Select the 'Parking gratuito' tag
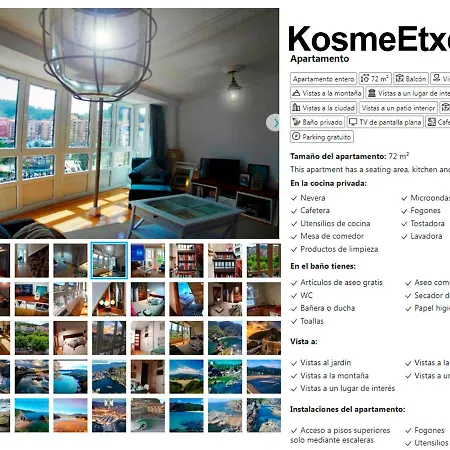 coord(322,137)
